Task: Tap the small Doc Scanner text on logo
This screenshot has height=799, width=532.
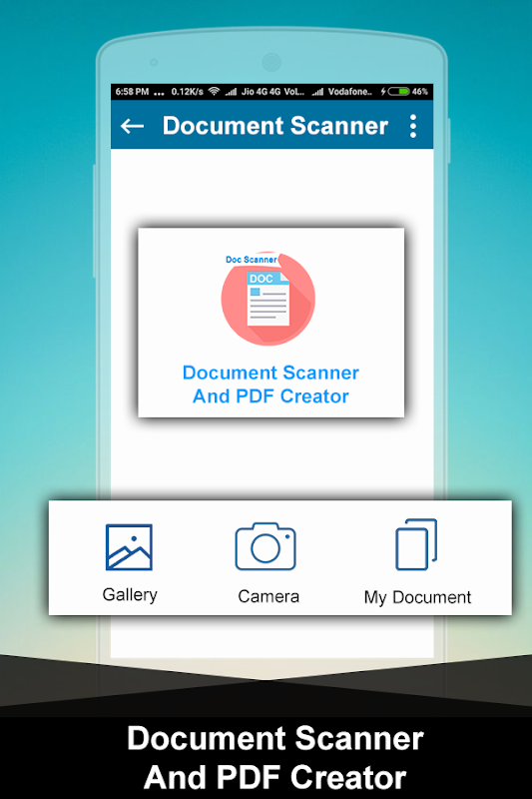Action: 251,260
